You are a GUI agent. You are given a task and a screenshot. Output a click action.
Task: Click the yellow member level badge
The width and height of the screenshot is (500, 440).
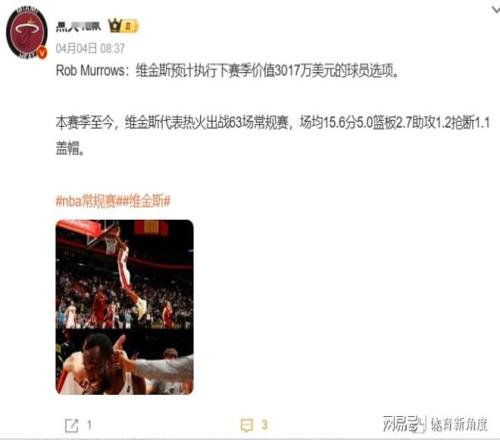tap(130, 26)
